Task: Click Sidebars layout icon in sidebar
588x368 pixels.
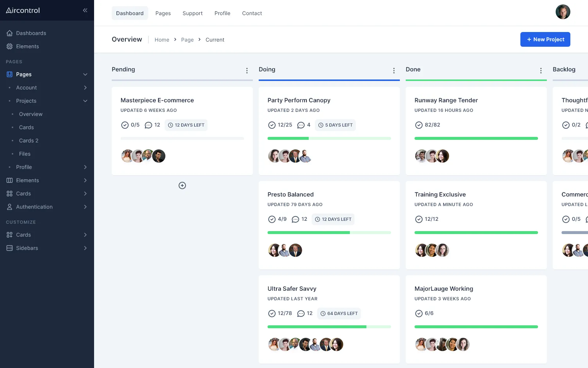Action: (10, 248)
